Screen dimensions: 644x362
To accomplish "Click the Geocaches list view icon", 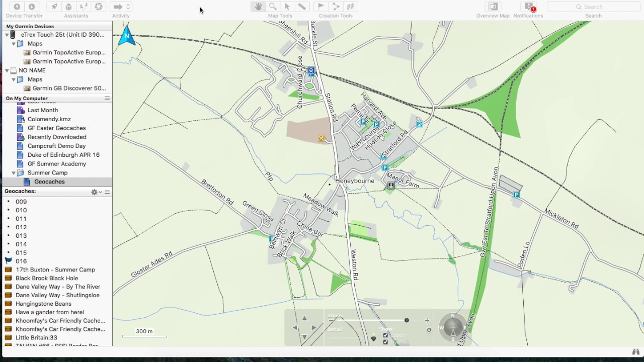I will click(107, 192).
